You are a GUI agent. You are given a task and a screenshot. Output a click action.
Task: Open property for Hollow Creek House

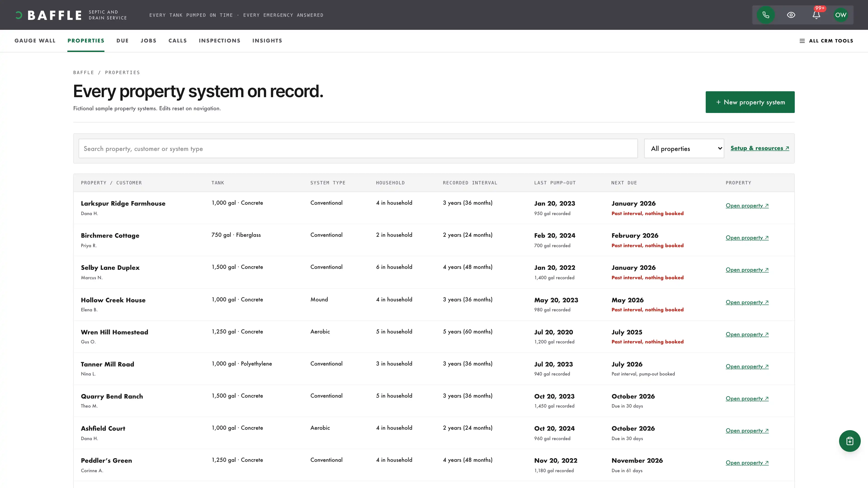click(747, 302)
